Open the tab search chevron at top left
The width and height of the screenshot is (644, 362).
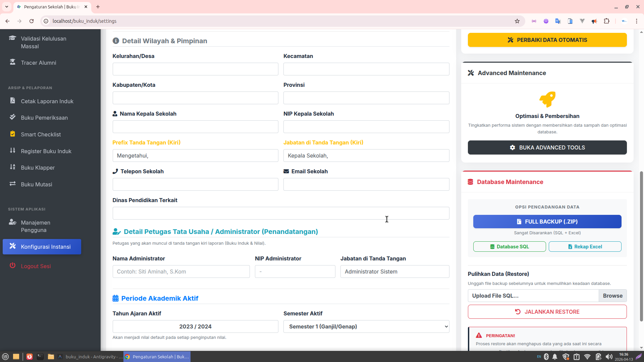click(7, 7)
